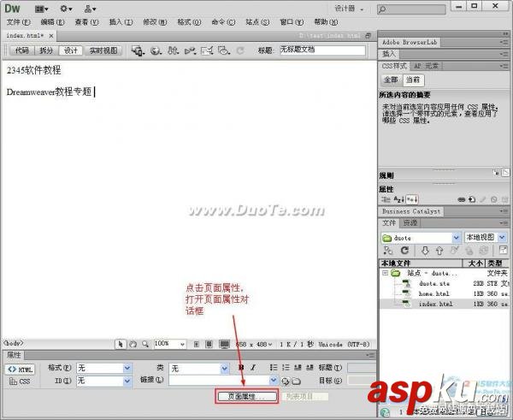The width and height of the screenshot is (513, 420).
Task: Open the 文件 menu
Action: 18,22
